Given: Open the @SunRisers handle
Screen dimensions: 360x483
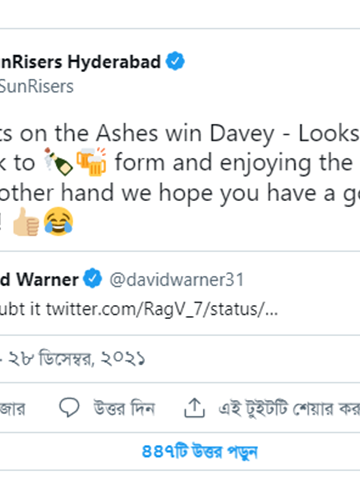Looking at the screenshot, I should point(37,87).
